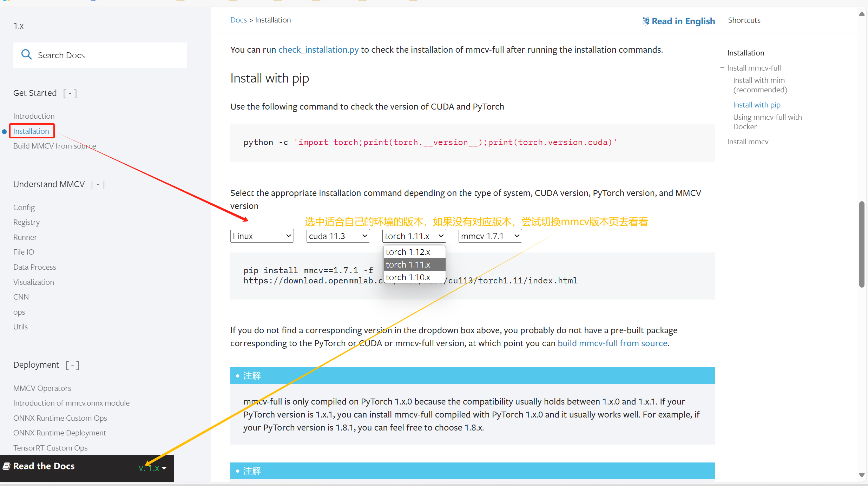The image size is (868, 486).
Task: Click the Docs breadcrumb link
Action: coord(238,20)
